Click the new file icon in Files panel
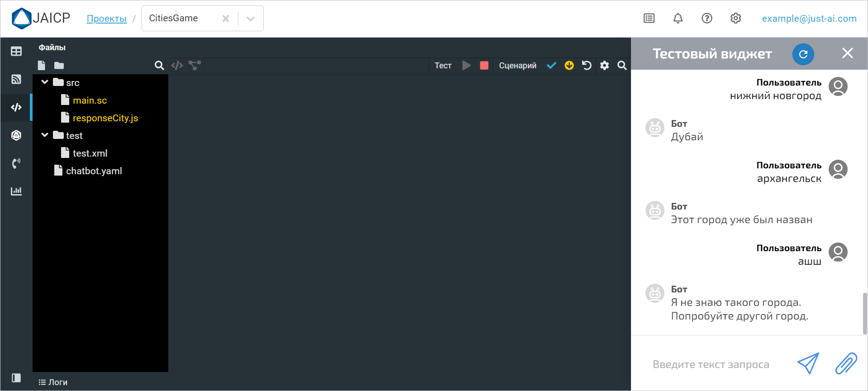The image size is (868, 391). pyautogui.click(x=42, y=66)
